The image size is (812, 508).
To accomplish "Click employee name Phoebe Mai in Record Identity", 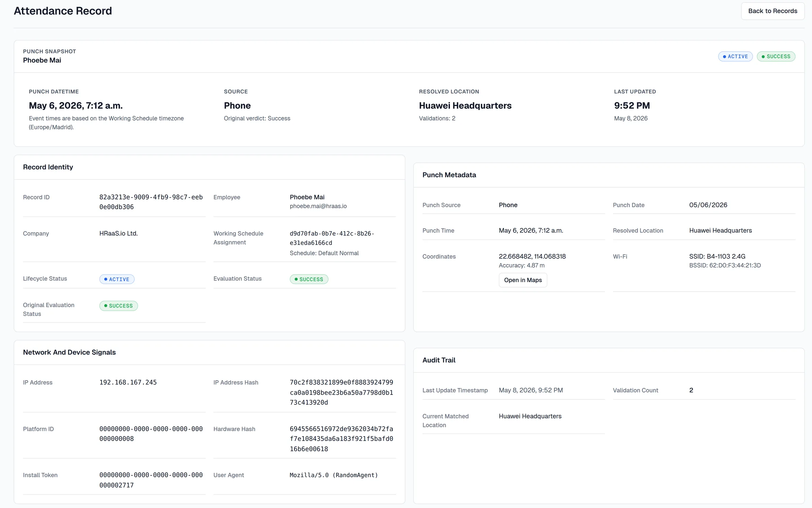I will [x=307, y=197].
